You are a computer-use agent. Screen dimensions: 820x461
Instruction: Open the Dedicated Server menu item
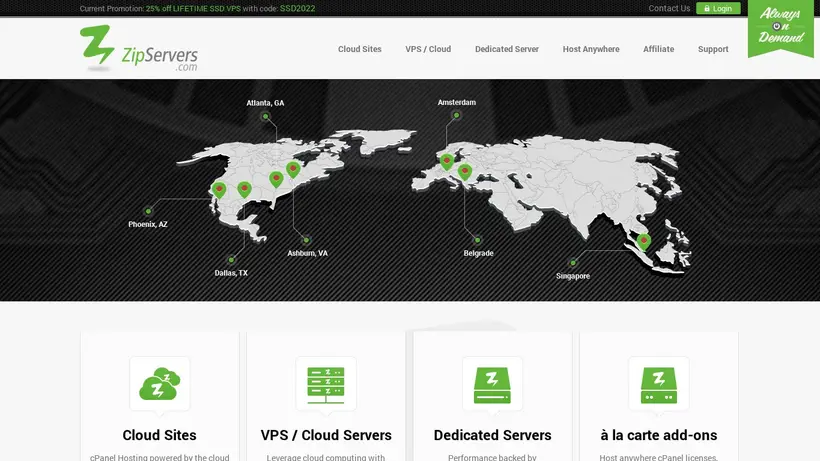point(507,49)
